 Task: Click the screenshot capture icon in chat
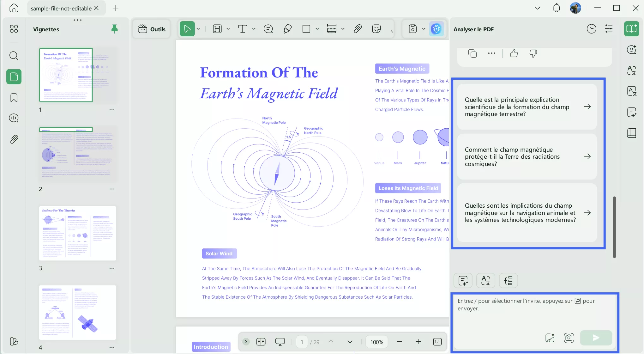[569, 338]
